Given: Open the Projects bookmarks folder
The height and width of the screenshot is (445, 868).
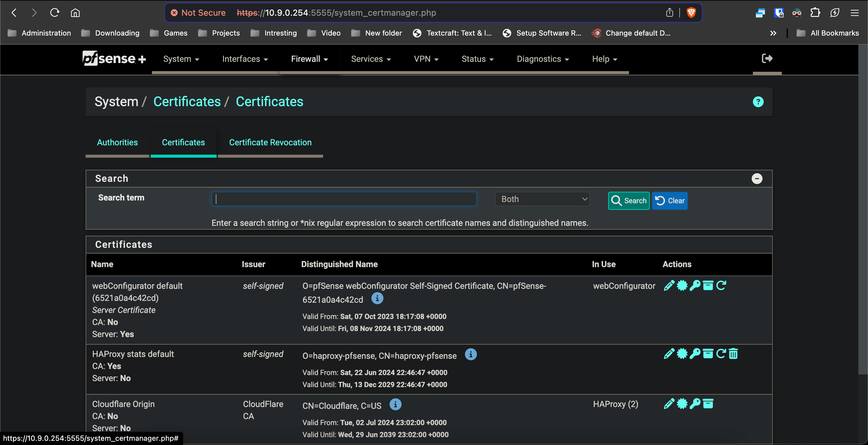Looking at the screenshot, I should 219,33.
